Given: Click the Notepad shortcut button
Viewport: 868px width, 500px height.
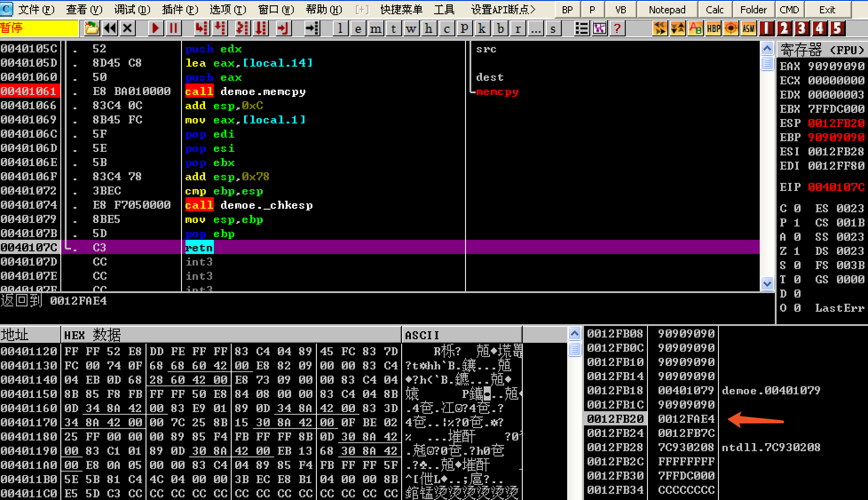Looking at the screenshot, I should 667,9.
